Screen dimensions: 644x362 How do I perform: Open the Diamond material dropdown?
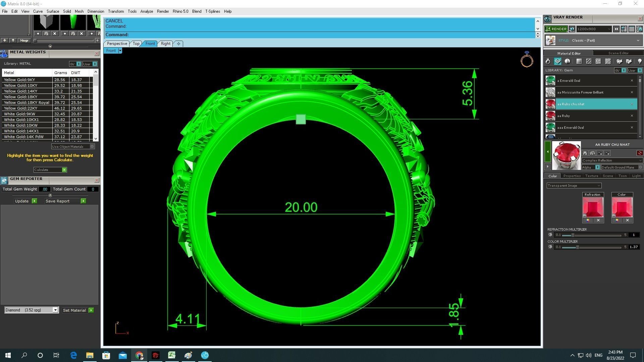coord(55,310)
